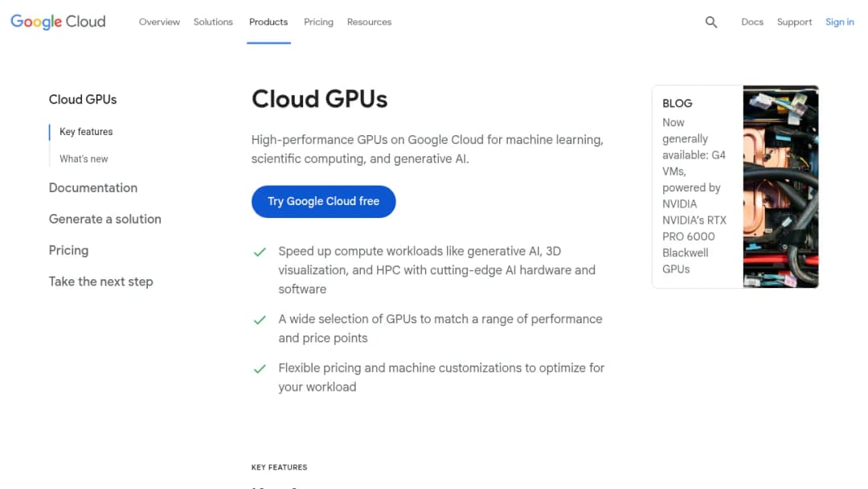Click the KEY FEATURES section label
Image resolution: width=868 pixels, height=489 pixels.
coord(279,467)
